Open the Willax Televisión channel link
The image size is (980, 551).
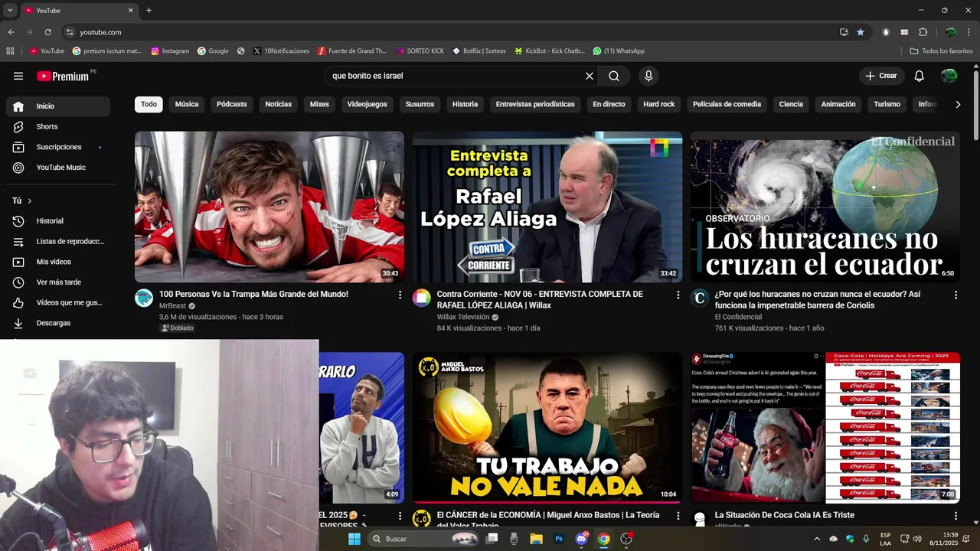(463, 317)
